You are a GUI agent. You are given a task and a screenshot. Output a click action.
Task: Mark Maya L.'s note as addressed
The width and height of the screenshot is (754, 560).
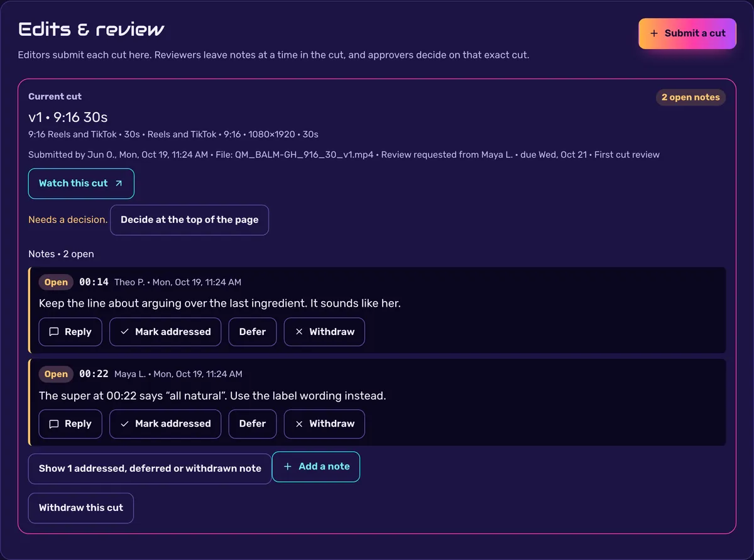point(165,424)
